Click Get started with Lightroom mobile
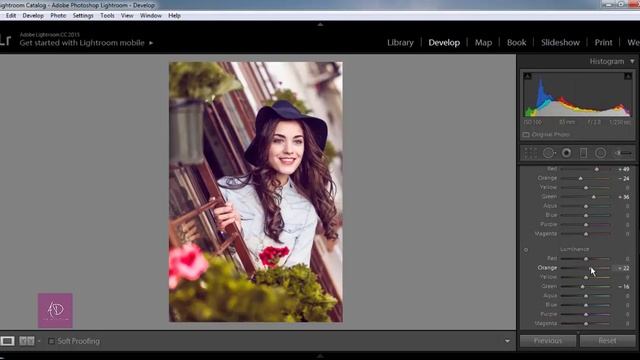Image resolution: width=640 pixels, height=360 pixels. click(82, 43)
